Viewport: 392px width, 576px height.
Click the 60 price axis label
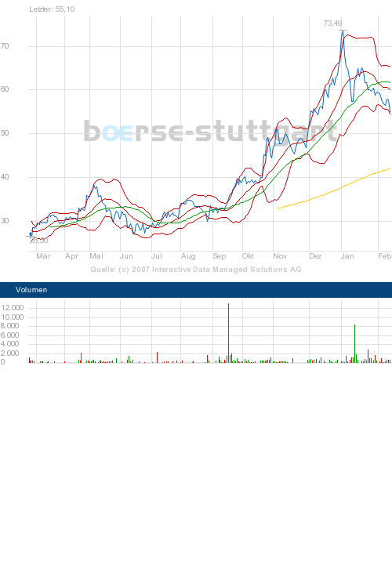coord(5,89)
